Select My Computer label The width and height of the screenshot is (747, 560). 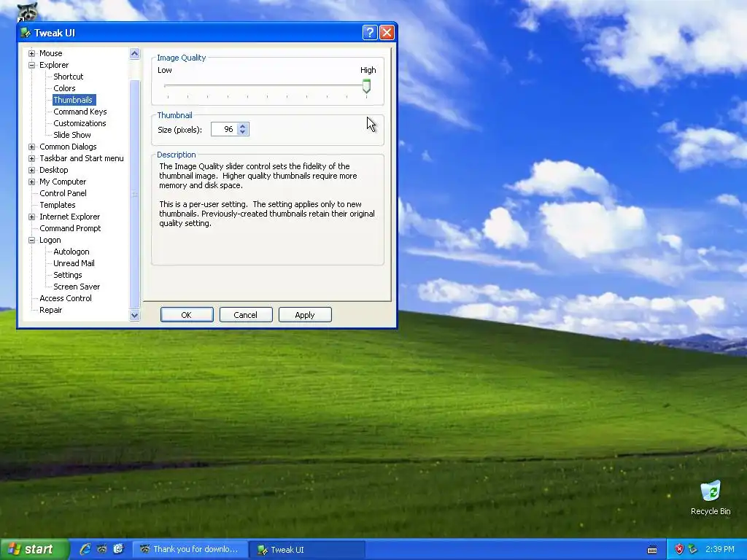tap(63, 182)
